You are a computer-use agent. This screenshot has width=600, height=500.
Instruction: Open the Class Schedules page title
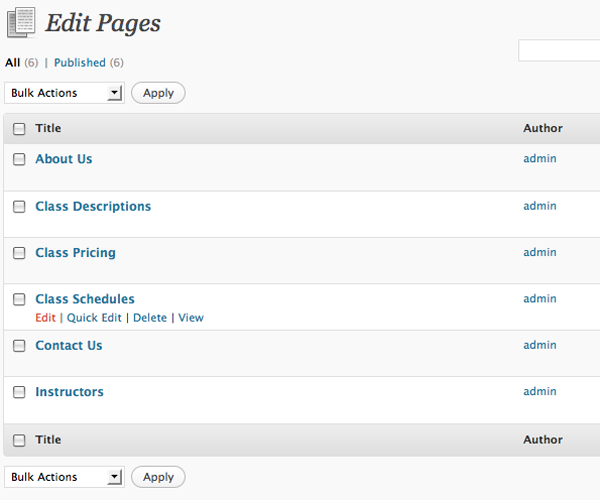[x=85, y=299]
